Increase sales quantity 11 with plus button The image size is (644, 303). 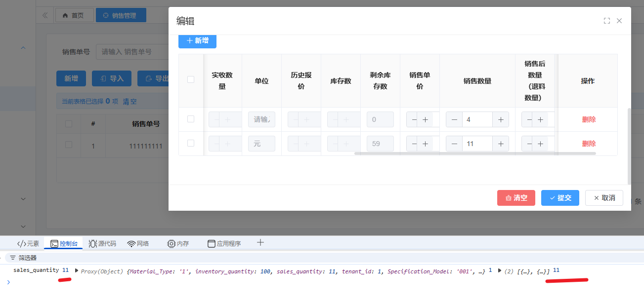pos(500,144)
